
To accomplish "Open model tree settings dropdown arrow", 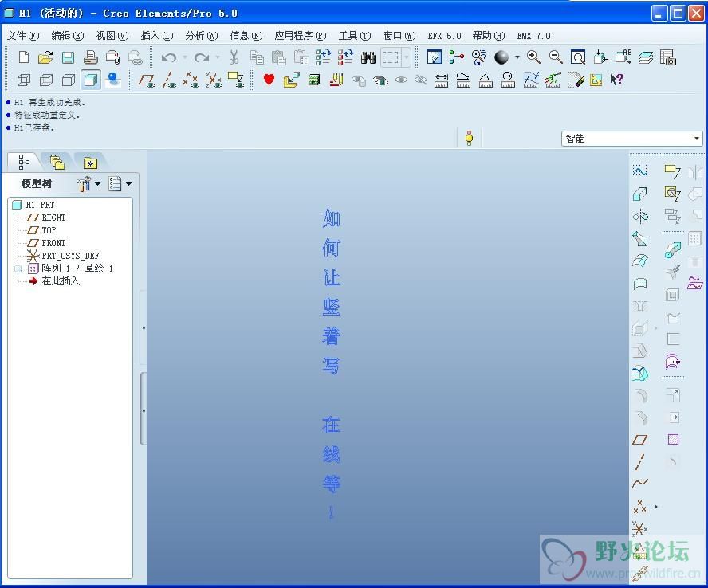I will [97, 184].
